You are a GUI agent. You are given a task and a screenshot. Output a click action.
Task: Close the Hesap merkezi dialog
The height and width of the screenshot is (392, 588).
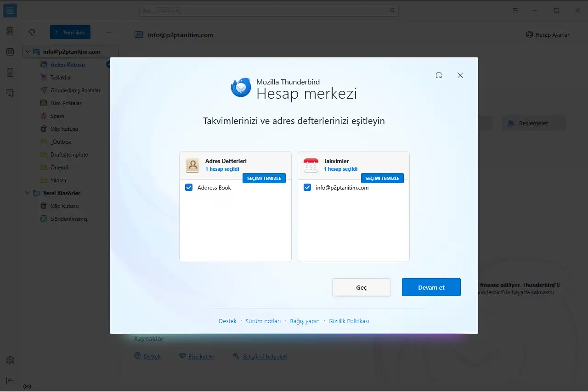[x=460, y=75]
